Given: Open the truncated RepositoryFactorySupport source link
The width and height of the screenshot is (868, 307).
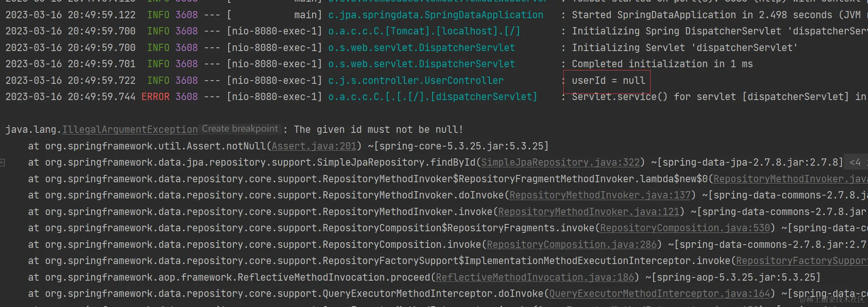Looking at the screenshot, I should coord(802,261).
